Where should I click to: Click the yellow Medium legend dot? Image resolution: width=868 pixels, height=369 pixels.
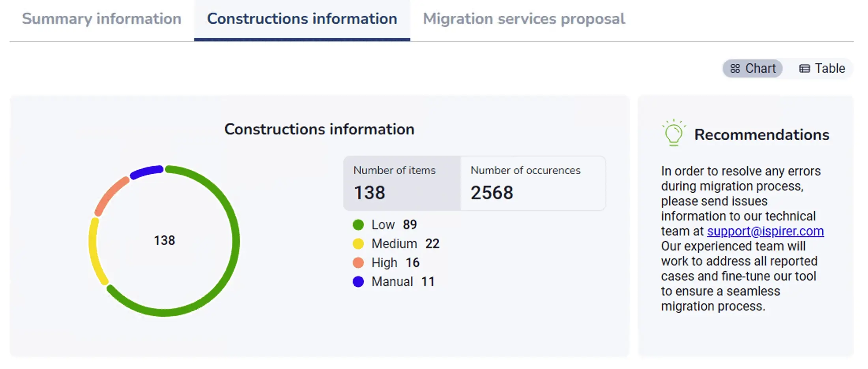tap(358, 244)
